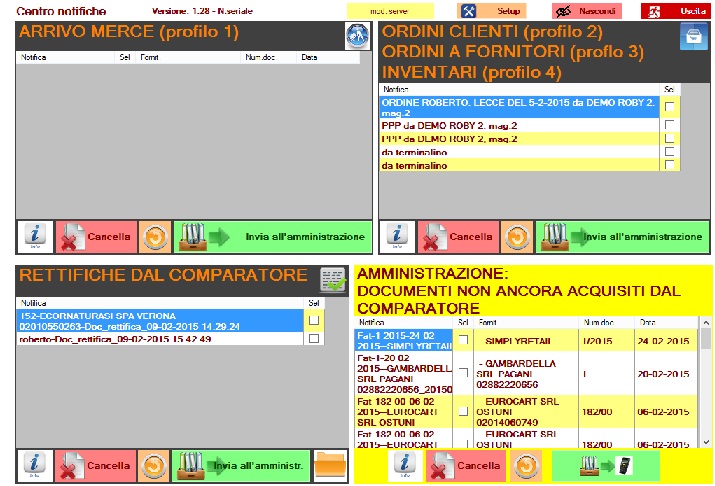Screen dimensions: 715x486
Task: Open the orange folder icon in Rettifiche panel
Action: (331, 466)
